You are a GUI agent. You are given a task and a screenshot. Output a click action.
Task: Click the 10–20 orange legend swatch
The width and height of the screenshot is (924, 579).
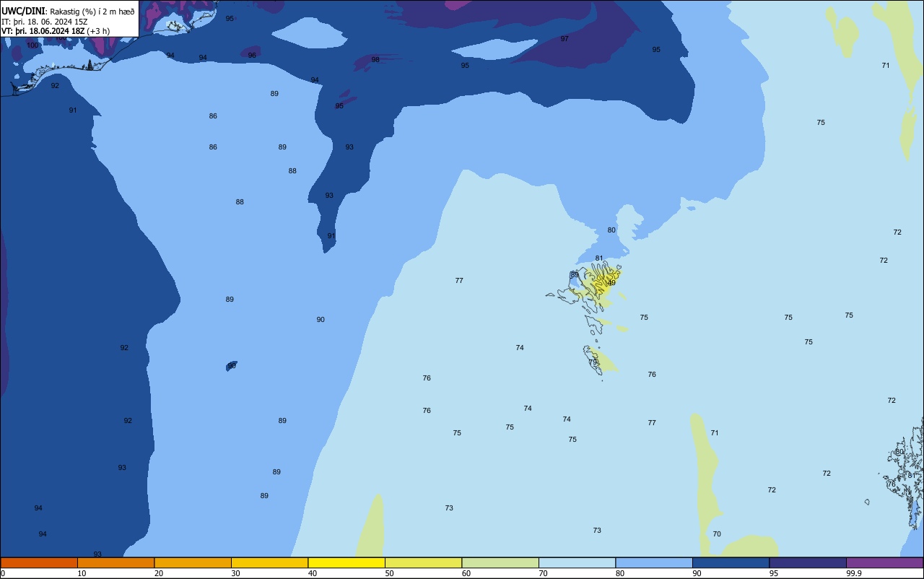coord(115,562)
